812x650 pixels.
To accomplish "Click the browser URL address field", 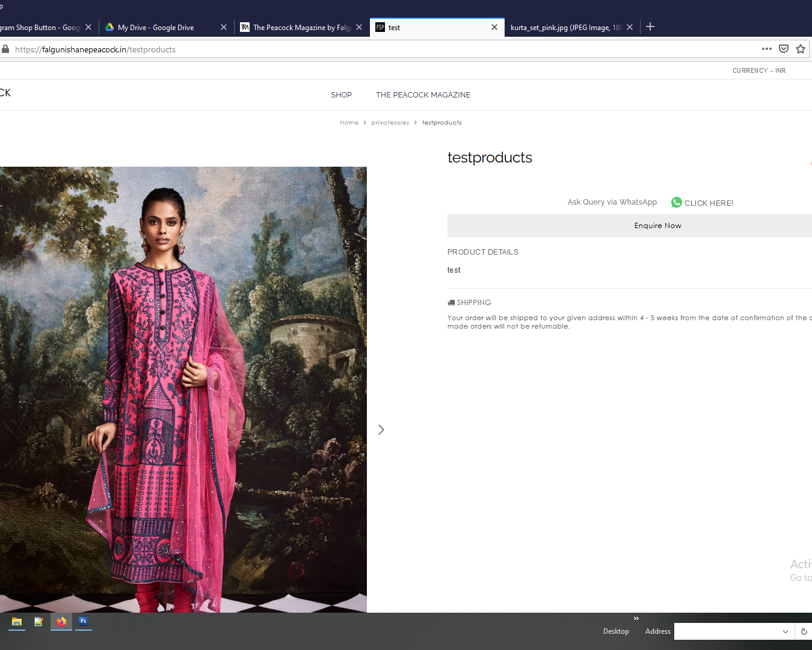I will tap(385, 49).
